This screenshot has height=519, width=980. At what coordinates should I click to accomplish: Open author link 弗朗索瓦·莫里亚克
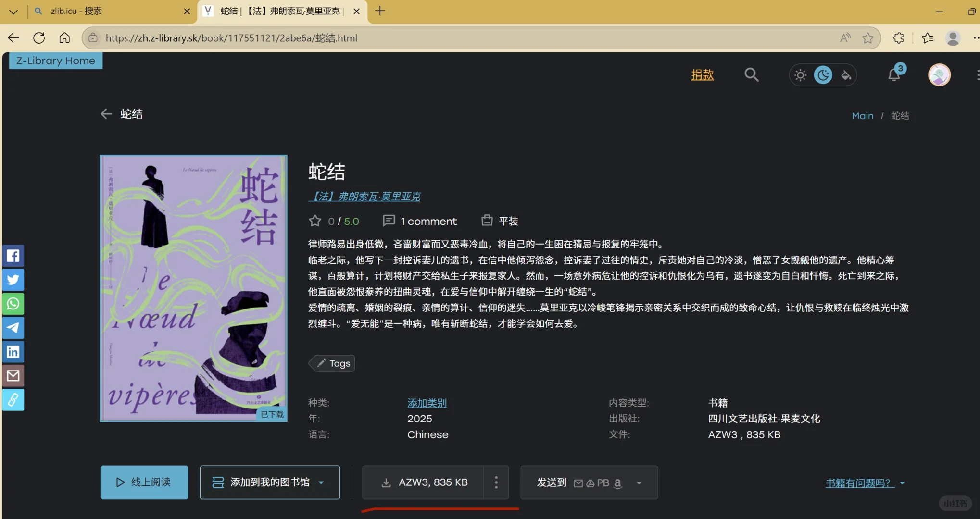coord(365,196)
